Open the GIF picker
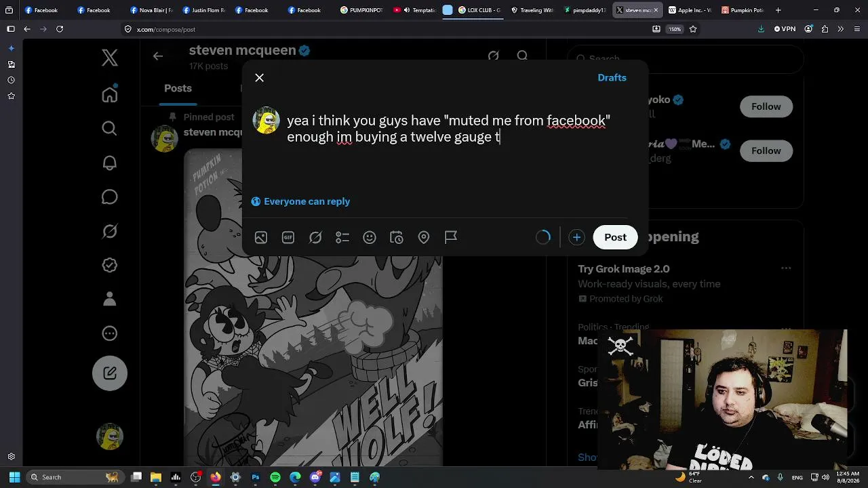Screen dimensions: 868x488 click(x=288, y=237)
